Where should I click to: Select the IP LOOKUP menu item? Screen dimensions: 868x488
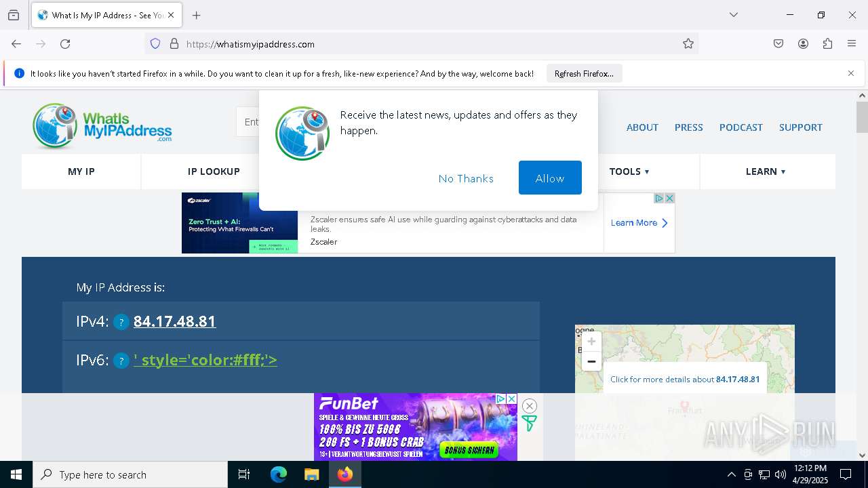(214, 171)
